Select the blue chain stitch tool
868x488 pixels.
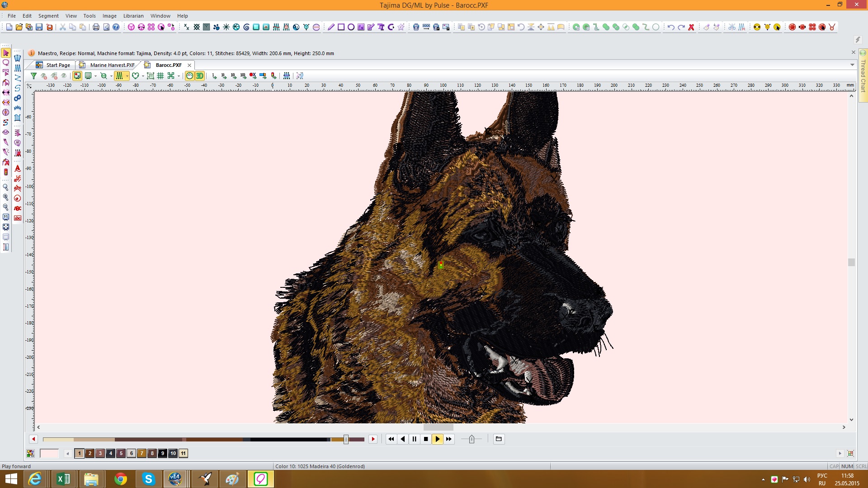pos(18,98)
